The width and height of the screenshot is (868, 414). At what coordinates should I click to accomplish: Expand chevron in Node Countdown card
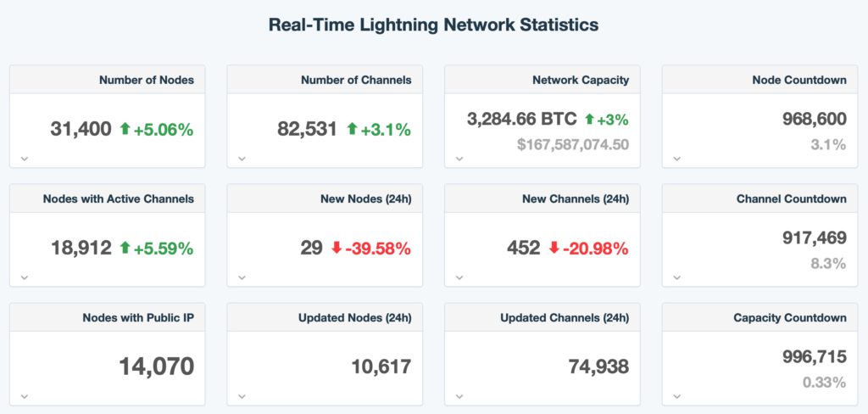click(x=677, y=159)
